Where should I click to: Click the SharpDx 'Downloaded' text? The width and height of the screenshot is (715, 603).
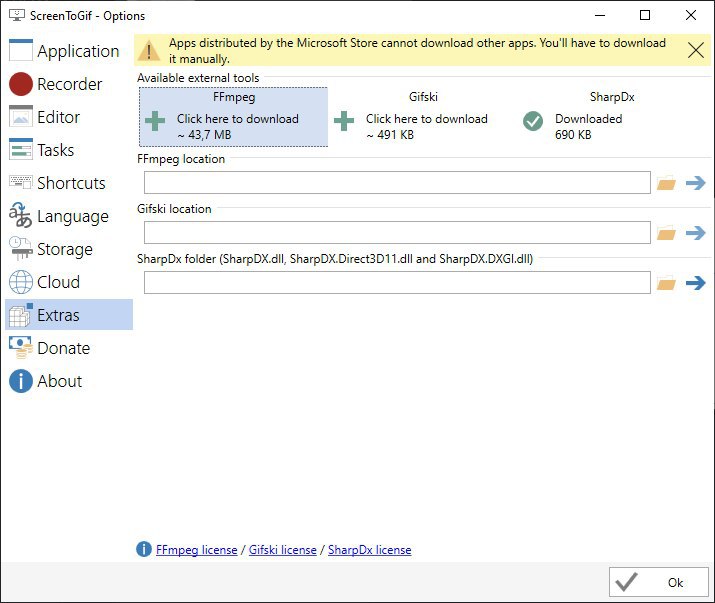(x=589, y=119)
